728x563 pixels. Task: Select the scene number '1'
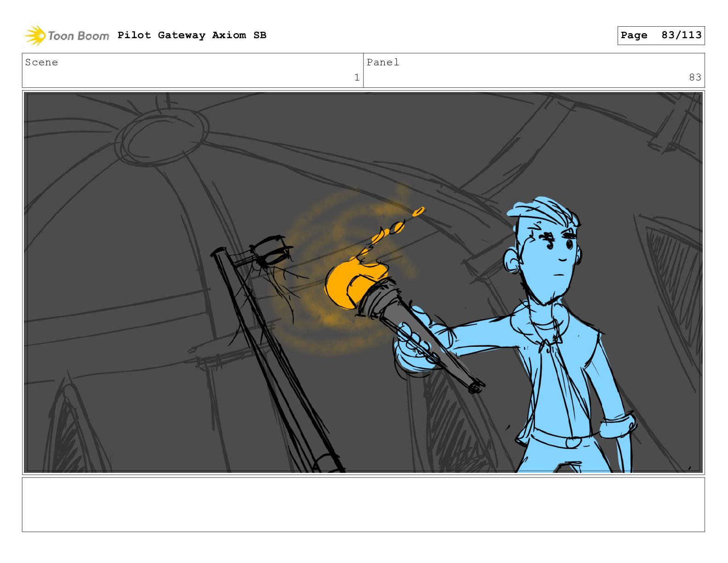coord(357,77)
